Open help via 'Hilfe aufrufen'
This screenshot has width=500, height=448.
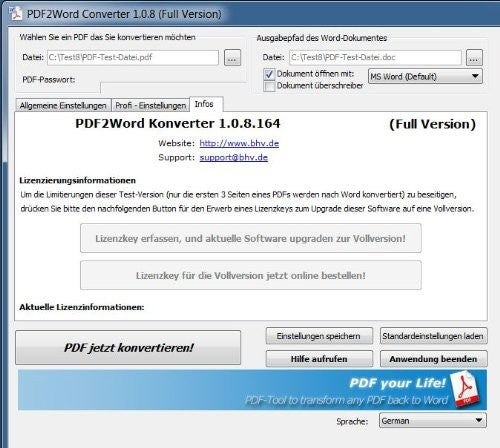coord(319,359)
